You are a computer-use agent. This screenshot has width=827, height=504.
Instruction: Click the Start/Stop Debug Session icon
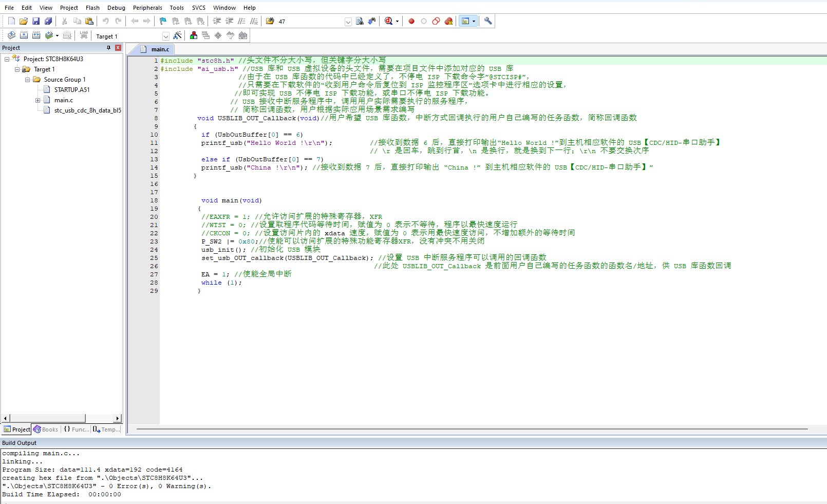click(388, 21)
